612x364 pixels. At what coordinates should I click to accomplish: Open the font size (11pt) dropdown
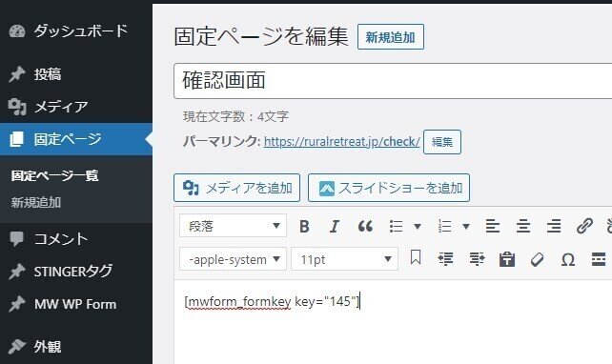345,259
